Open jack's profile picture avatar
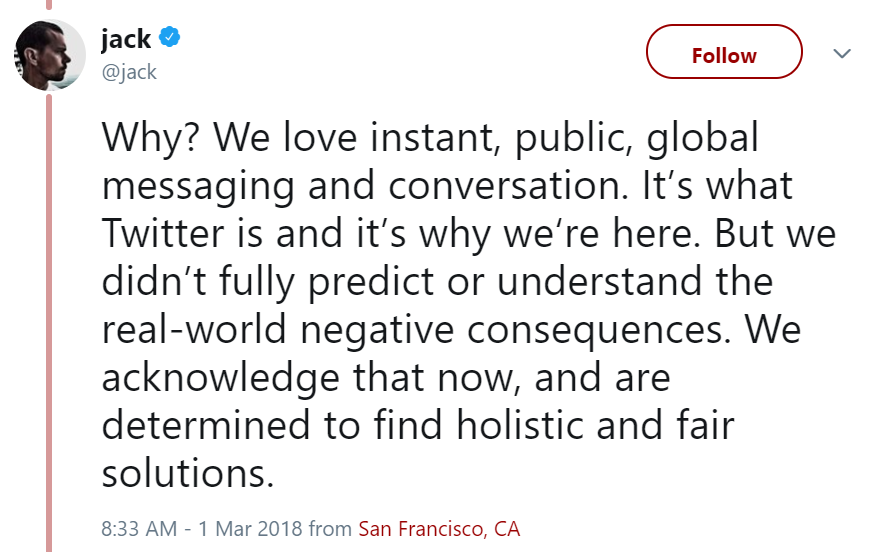Screen dimensions: 876x552 pos(50,55)
